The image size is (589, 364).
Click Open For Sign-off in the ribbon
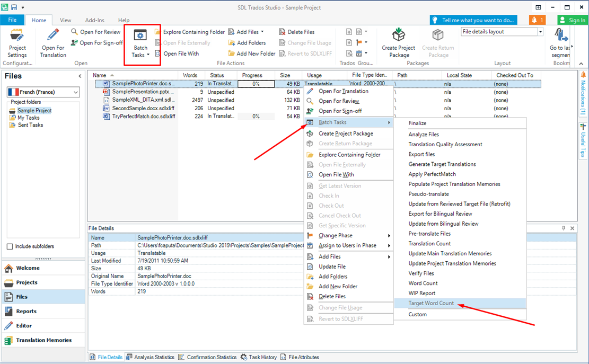97,43
